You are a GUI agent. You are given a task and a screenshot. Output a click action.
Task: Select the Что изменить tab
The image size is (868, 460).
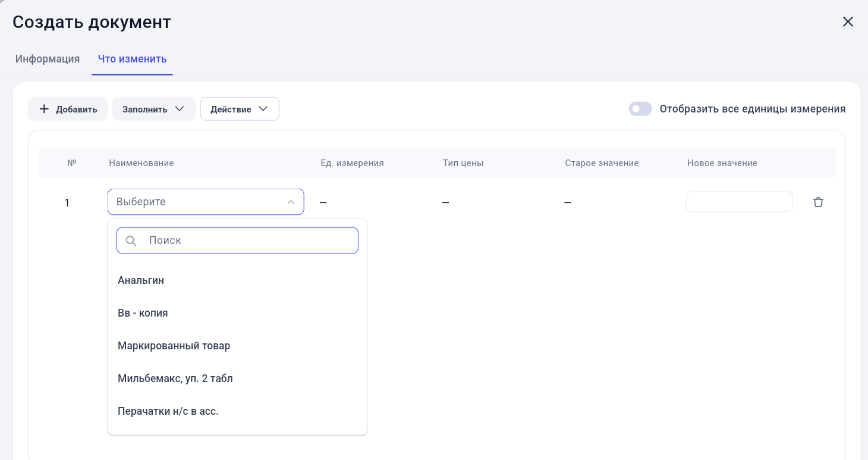pyautogui.click(x=132, y=59)
